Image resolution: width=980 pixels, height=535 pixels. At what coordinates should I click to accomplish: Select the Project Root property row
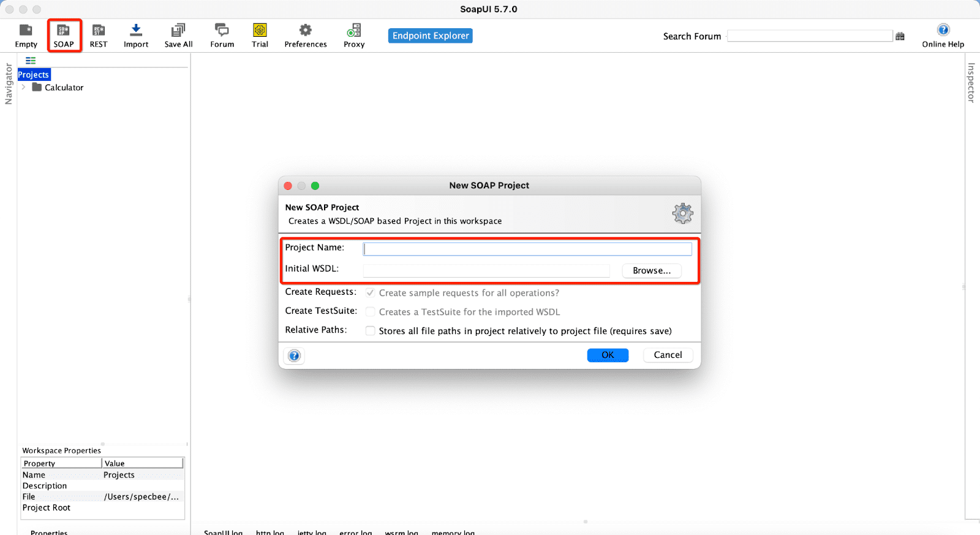[102, 508]
